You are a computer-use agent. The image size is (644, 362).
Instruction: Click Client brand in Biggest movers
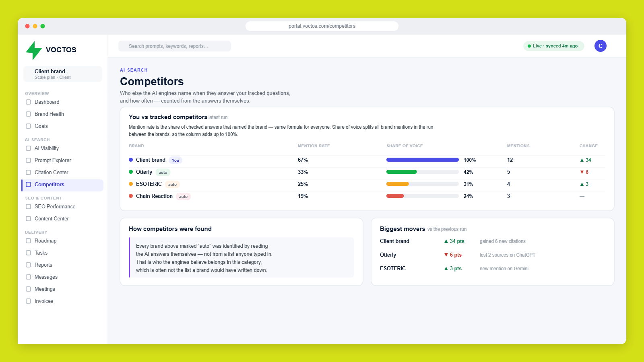(x=394, y=241)
